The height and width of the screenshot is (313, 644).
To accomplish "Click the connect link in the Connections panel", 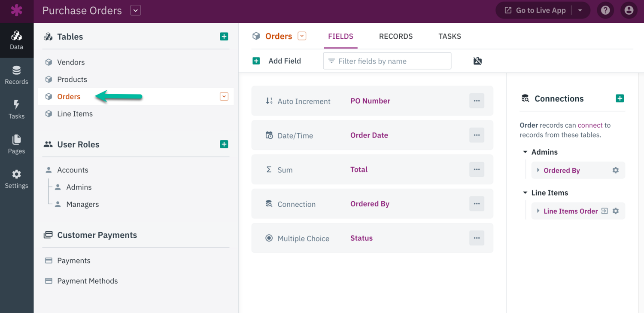I will tap(590, 125).
